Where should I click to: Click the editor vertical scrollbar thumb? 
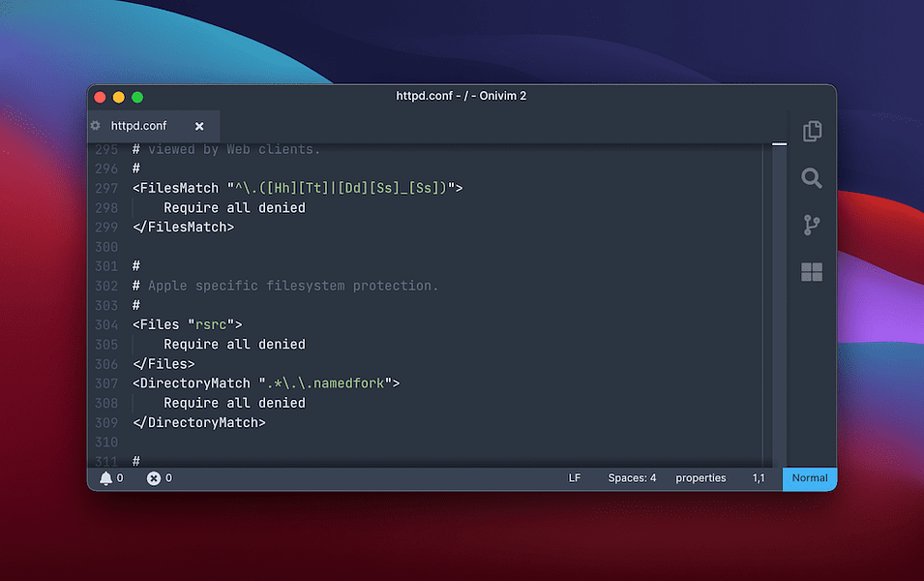coord(779,144)
